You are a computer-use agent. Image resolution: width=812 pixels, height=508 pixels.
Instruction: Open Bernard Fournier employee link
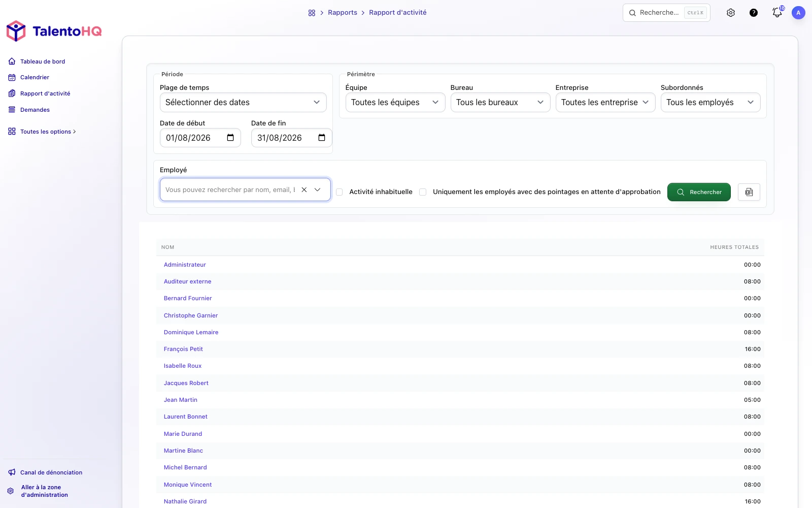(188, 298)
